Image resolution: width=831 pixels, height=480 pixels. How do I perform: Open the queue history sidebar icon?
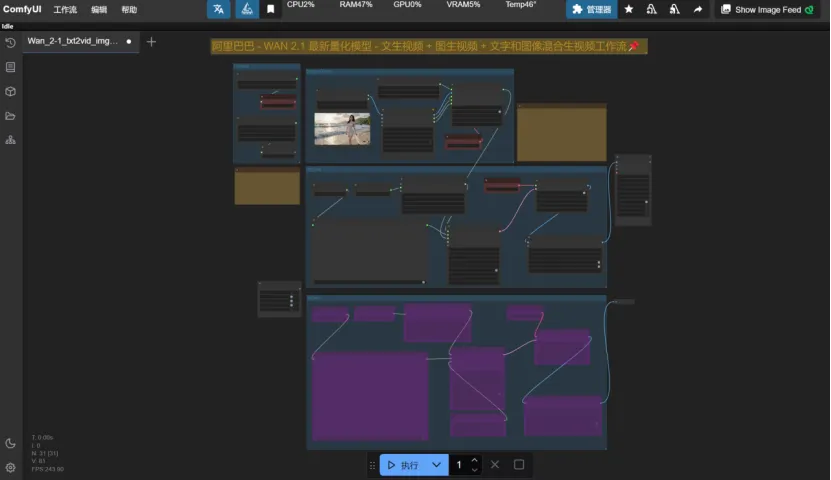coord(10,42)
